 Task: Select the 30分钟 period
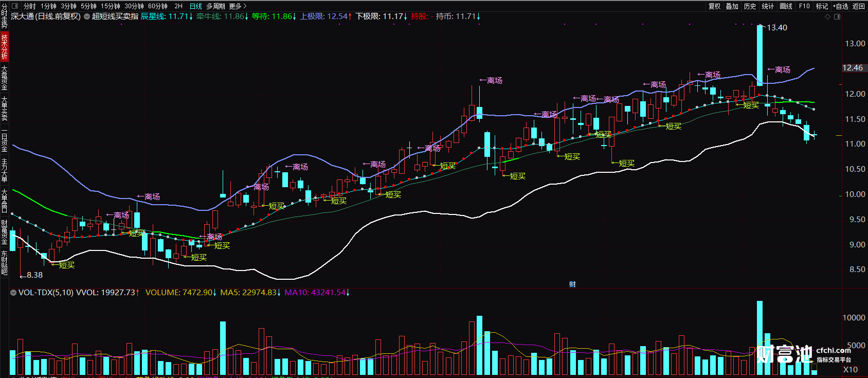click(x=134, y=6)
